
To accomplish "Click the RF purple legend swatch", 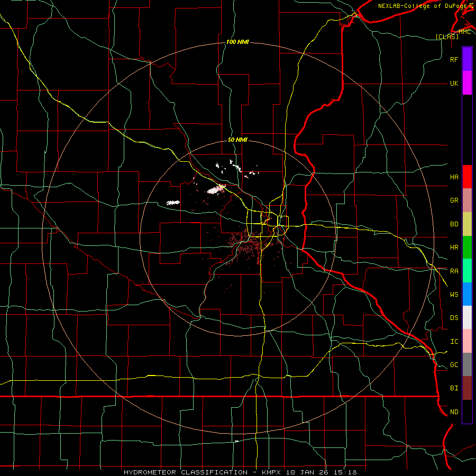I will pos(467,59).
